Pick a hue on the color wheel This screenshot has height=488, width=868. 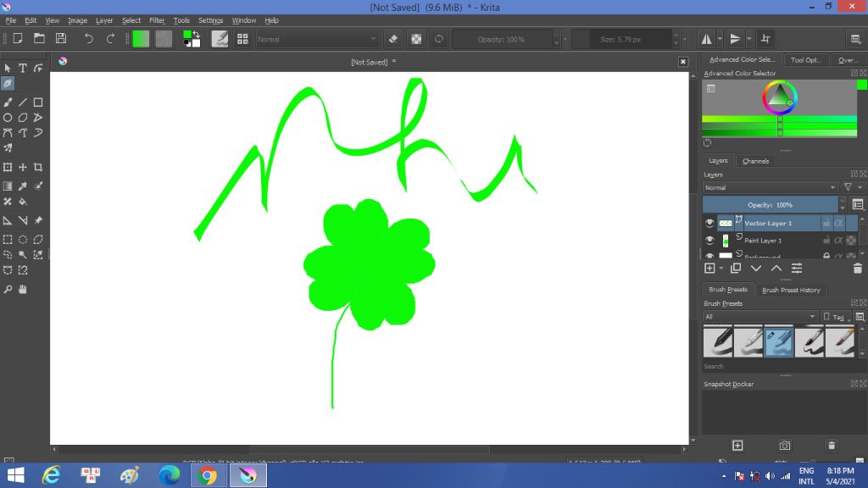pyautogui.click(x=780, y=97)
